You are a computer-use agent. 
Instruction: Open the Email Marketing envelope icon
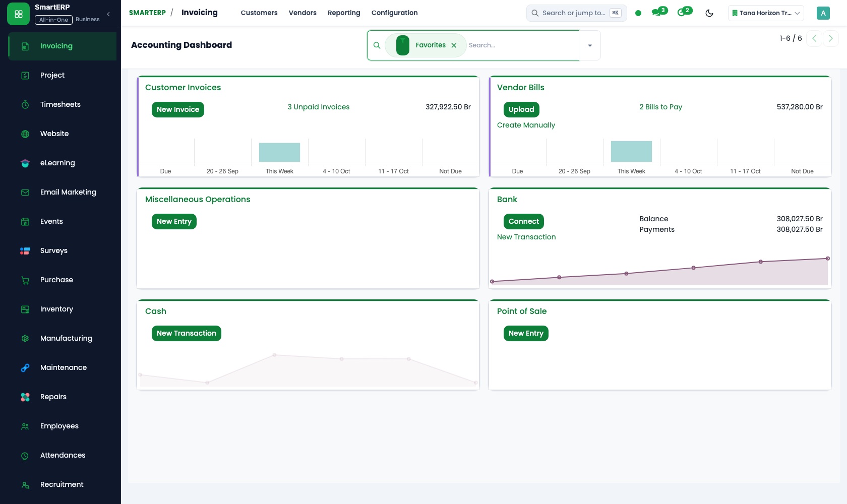pyautogui.click(x=25, y=192)
